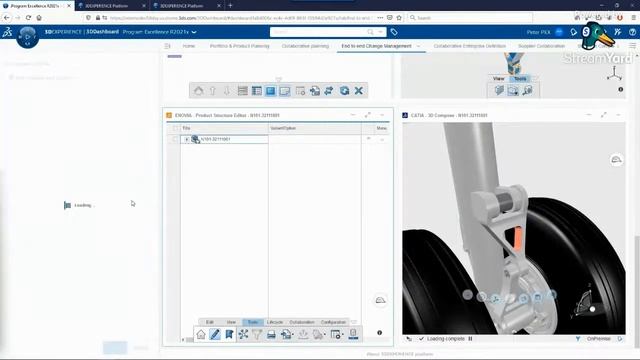Image resolution: width=640 pixels, height=360 pixels.
Task: Click the filter funnel icon in 3D Compose status bar
Action: [578, 339]
